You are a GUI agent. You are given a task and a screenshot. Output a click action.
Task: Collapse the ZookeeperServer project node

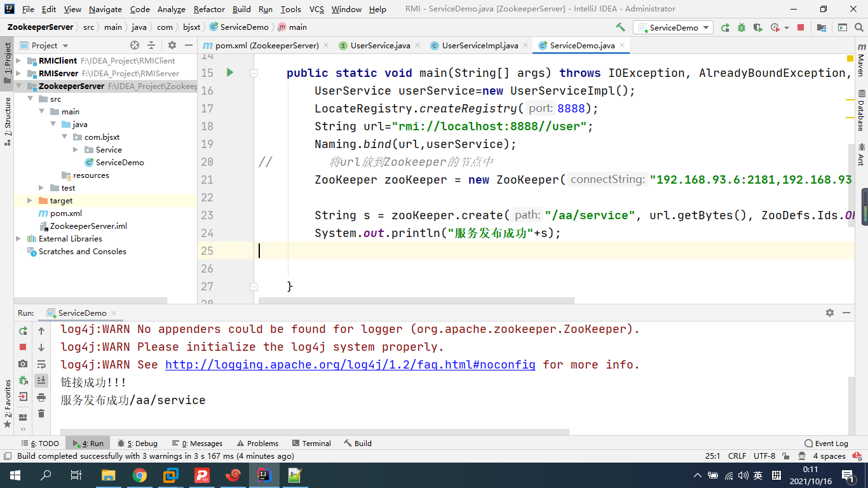(18, 86)
